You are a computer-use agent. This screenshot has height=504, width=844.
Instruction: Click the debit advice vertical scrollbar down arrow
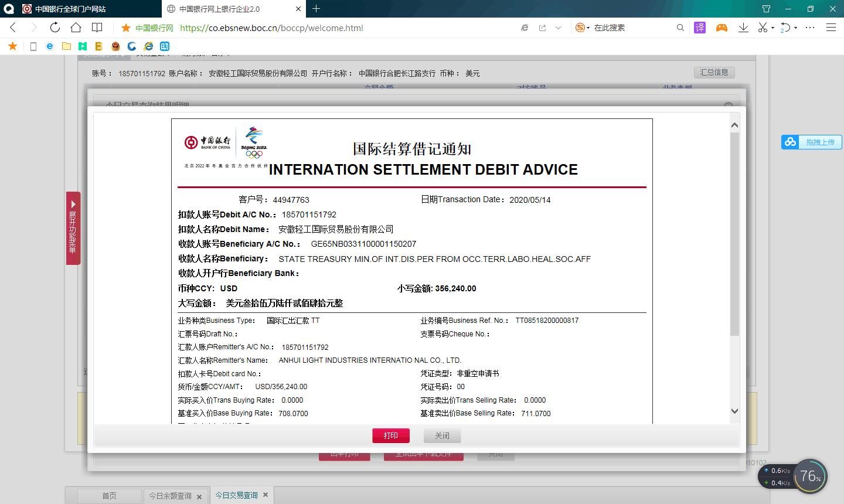coord(734,411)
